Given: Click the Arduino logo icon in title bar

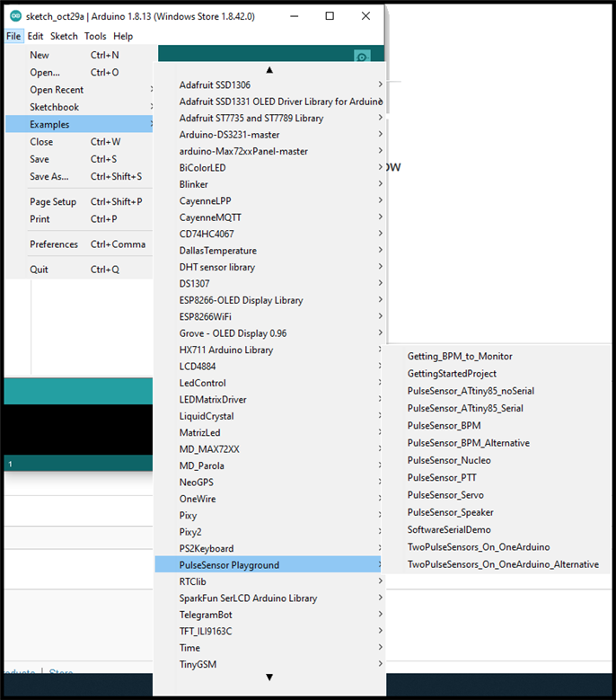Looking at the screenshot, I should (x=15, y=16).
